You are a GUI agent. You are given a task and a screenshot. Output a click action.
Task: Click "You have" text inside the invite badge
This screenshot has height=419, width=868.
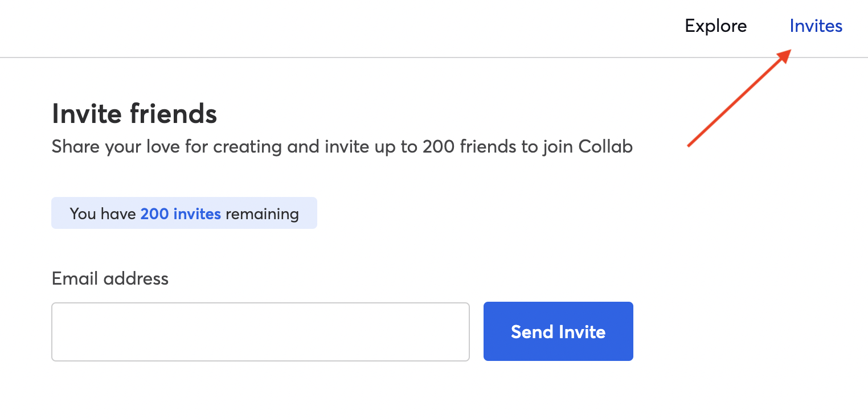103,214
